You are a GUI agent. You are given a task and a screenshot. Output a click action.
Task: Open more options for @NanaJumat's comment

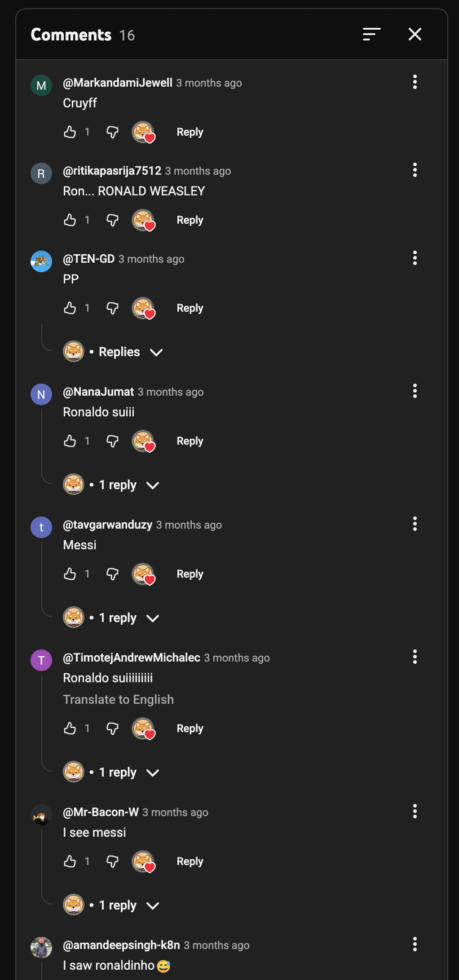click(415, 391)
